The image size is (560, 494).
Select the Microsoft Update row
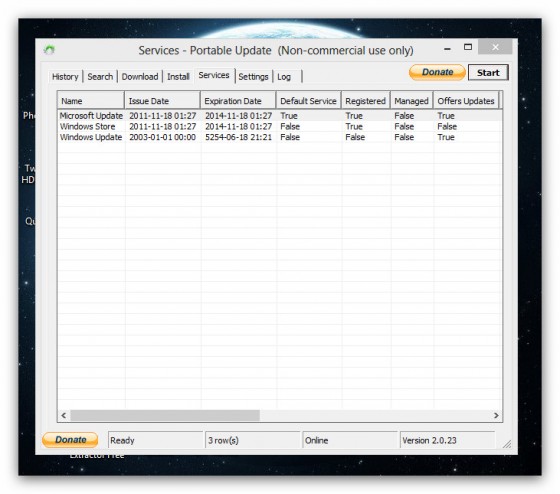(280, 116)
